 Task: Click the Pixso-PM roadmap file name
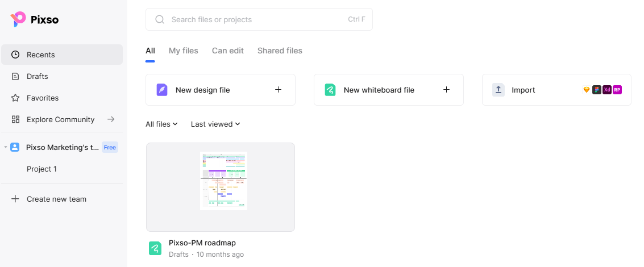coord(202,243)
